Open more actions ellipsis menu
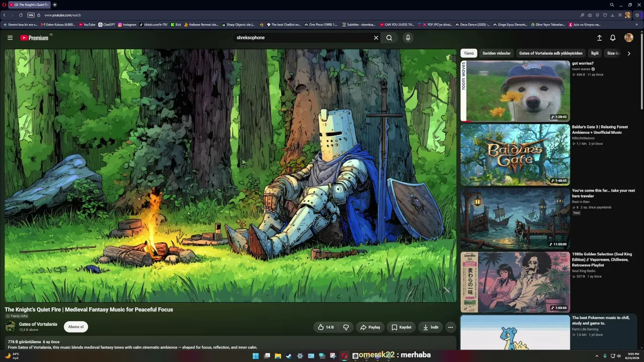This screenshot has width=644, height=362. [450, 327]
